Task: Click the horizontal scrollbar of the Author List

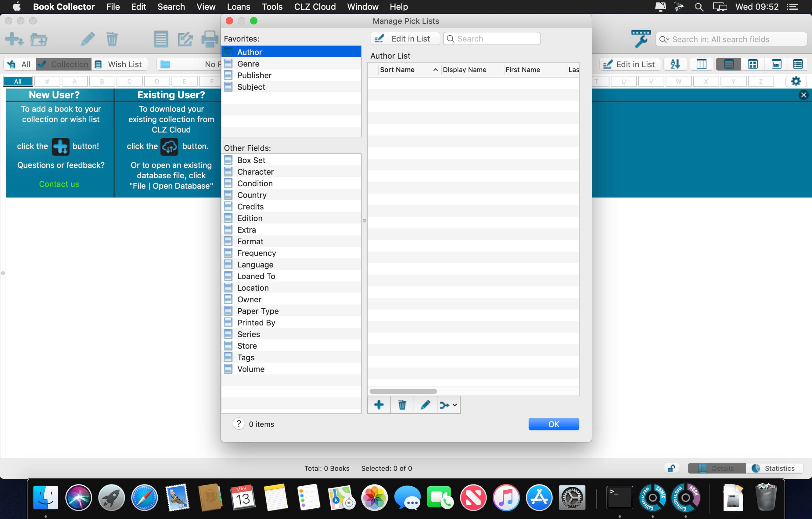Action: [x=403, y=391]
